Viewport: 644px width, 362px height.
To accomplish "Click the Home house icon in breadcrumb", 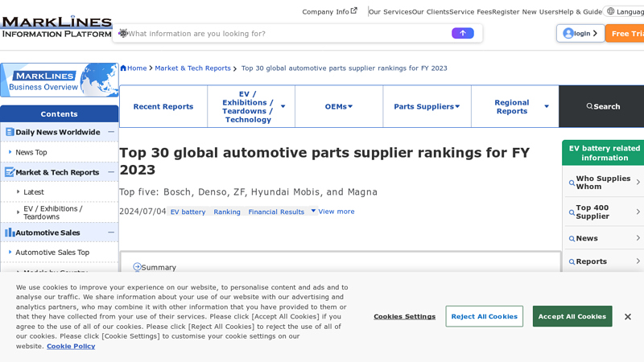I will pos(123,68).
